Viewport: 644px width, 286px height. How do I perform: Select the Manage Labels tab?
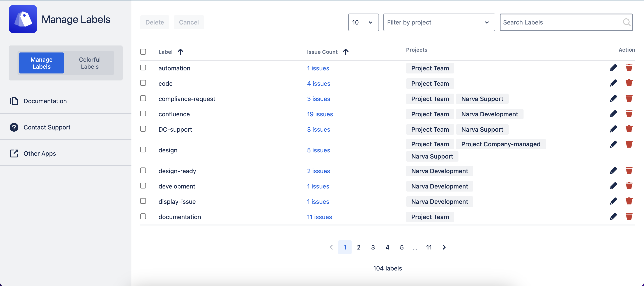pyautogui.click(x=41, y=63)
